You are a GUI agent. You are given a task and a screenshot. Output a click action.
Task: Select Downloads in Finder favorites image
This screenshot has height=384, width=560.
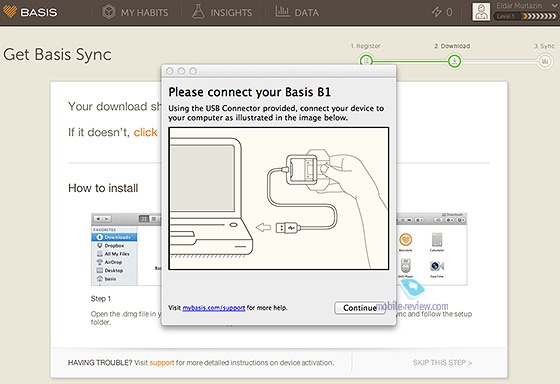coord(114,237)
